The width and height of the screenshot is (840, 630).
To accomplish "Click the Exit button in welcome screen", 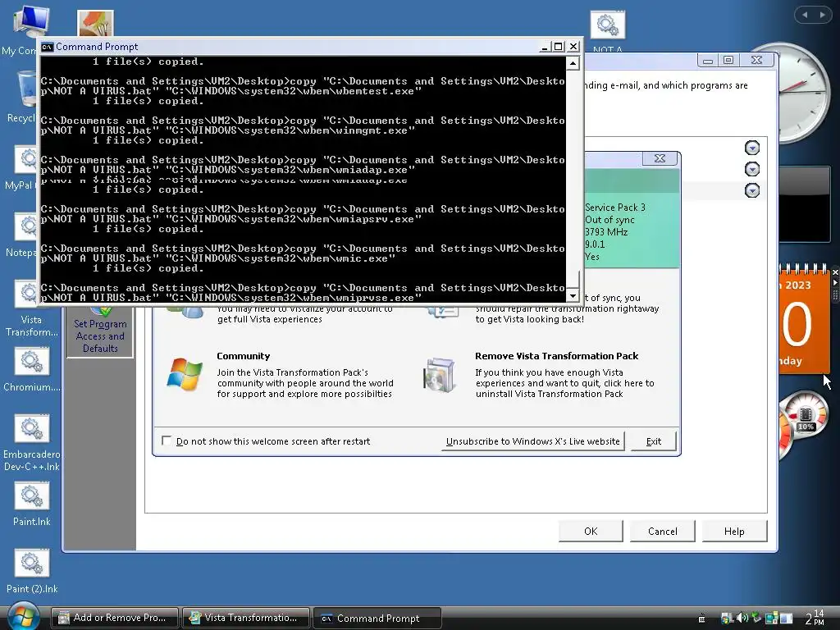I will pos(654,441).
